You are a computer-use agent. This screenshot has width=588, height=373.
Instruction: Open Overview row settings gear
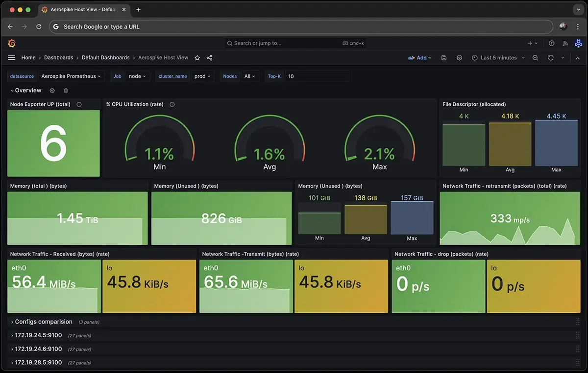52,91
